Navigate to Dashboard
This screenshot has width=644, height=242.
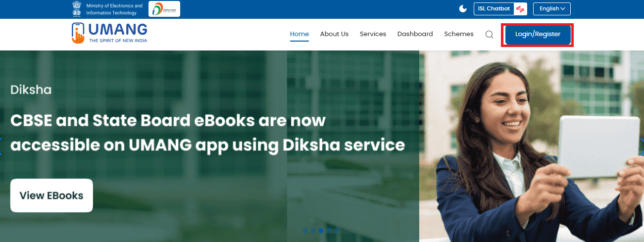click(415, 34)
